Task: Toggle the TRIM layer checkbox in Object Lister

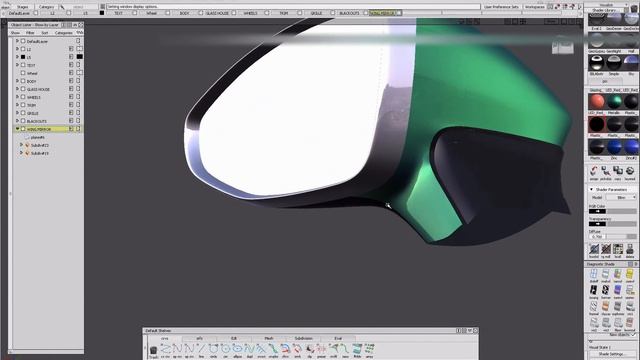Action: tap(23, 104)
